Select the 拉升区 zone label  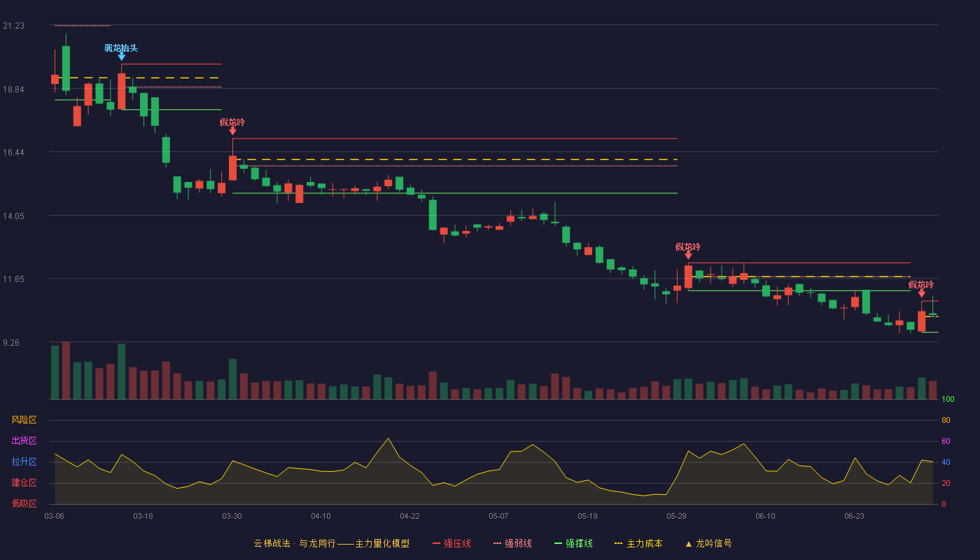[x=24, y=462]
